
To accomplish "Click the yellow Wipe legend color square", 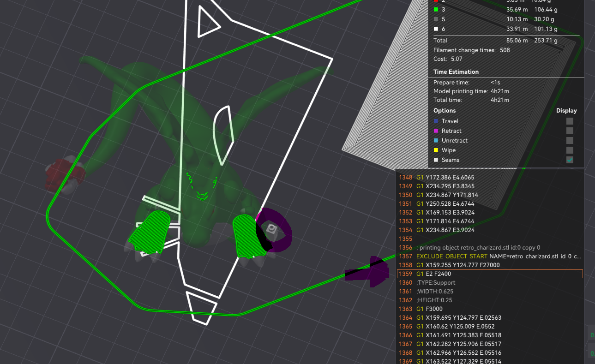I will [x=435, y=150].
